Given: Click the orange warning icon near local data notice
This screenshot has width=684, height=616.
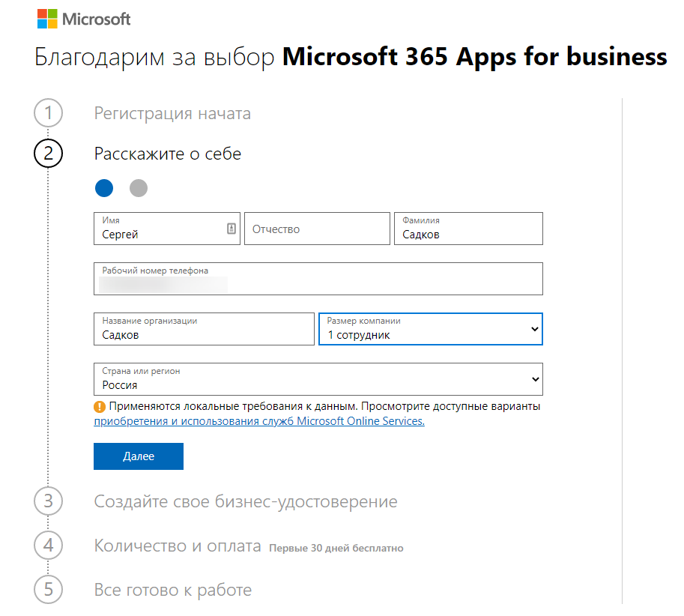Looking at the screenshot, I should point(100,407).
